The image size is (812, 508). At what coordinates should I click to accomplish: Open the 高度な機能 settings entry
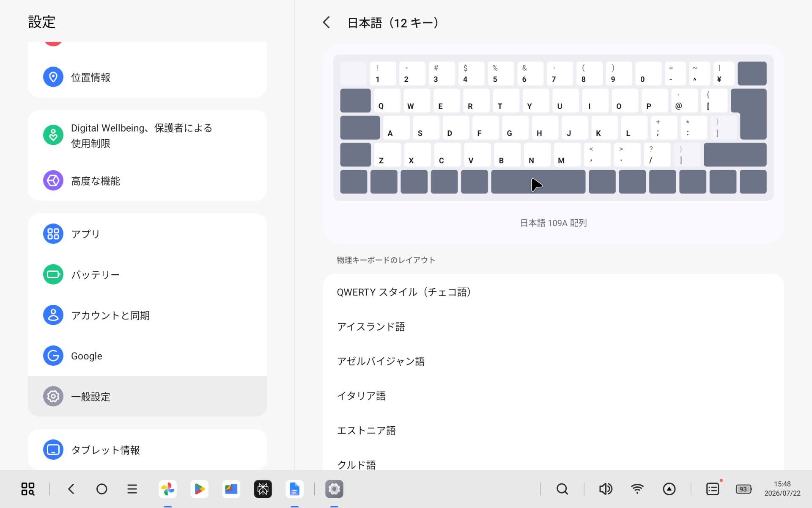point(147,181)
